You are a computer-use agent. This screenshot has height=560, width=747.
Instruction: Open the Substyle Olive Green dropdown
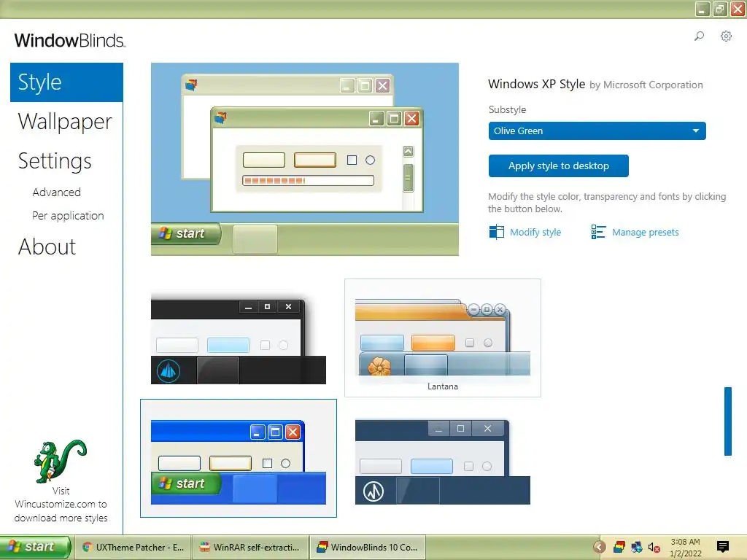pos(597,131)
